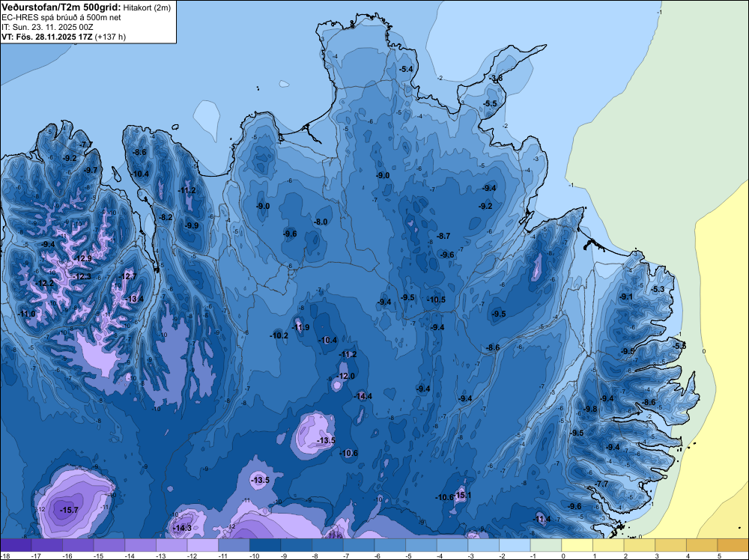The height and width of the screenshot is (560, 749).
Task: Click the -12.9 temperature value
Action: tap(82, 259)
